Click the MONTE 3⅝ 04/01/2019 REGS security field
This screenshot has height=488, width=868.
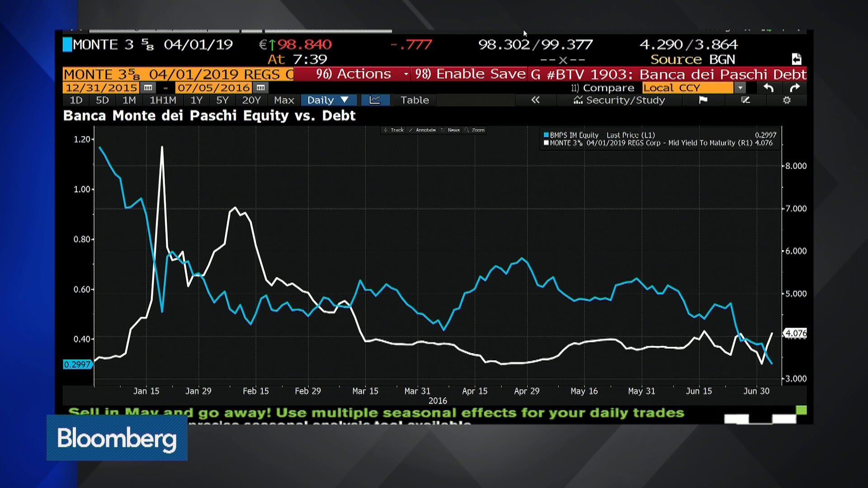point(178,74)
